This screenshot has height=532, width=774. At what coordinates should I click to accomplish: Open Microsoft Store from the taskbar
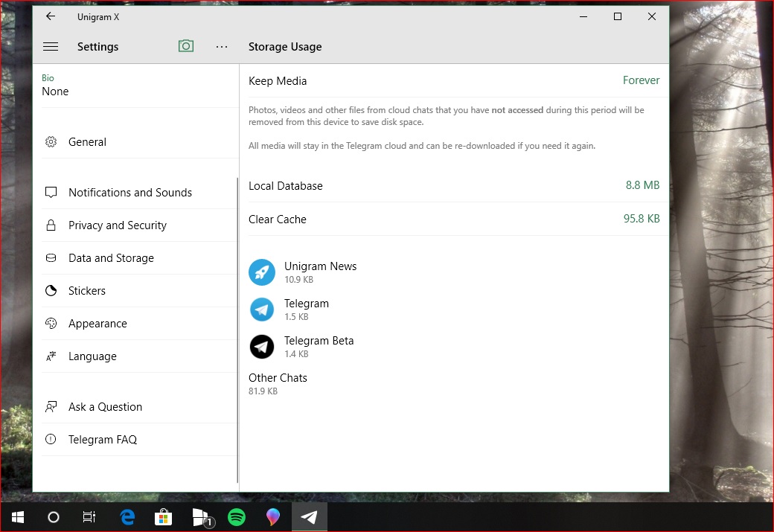(x=164, y=517)
